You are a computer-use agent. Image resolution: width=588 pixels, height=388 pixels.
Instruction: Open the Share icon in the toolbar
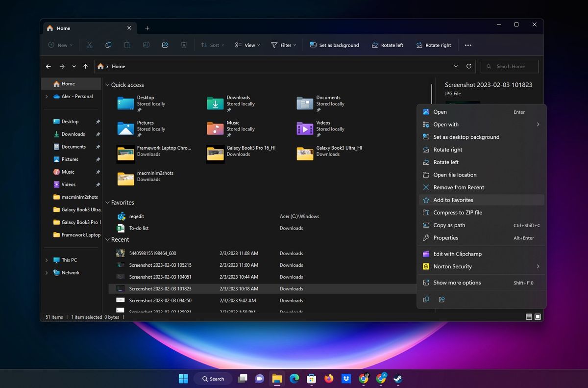tap(165, 45)
